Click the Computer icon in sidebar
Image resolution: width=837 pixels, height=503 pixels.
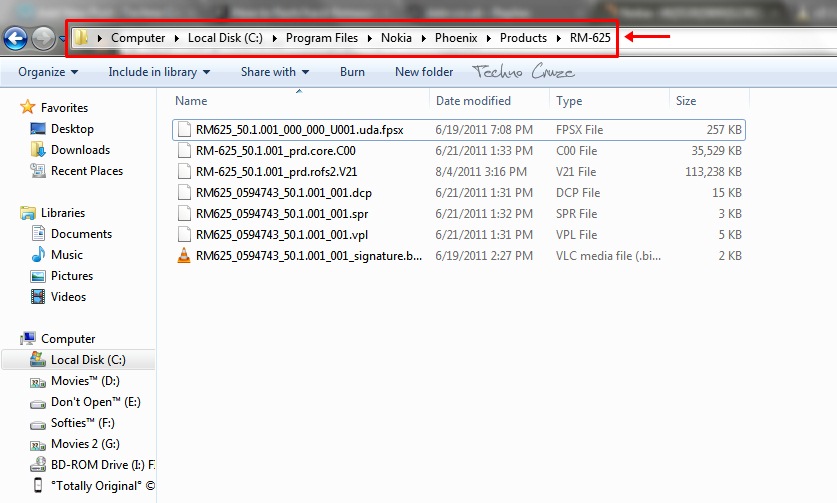coord(28,339)
